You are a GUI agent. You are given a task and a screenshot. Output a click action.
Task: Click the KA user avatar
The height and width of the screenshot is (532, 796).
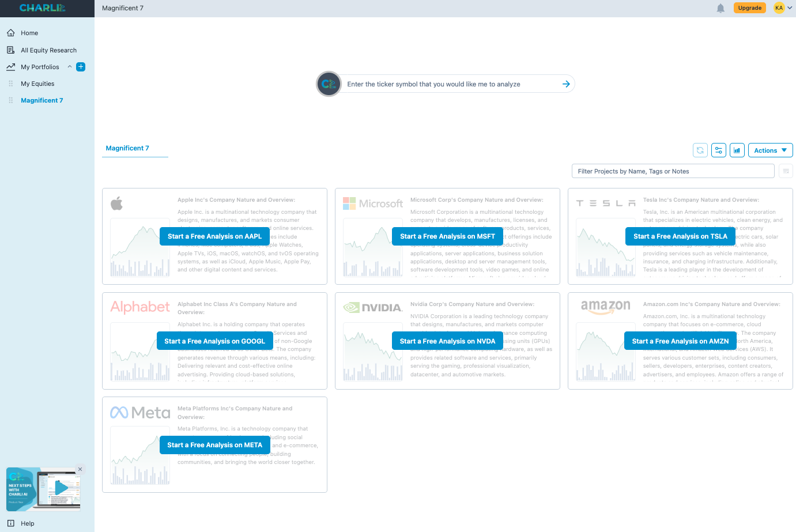(x=779, y=8)
